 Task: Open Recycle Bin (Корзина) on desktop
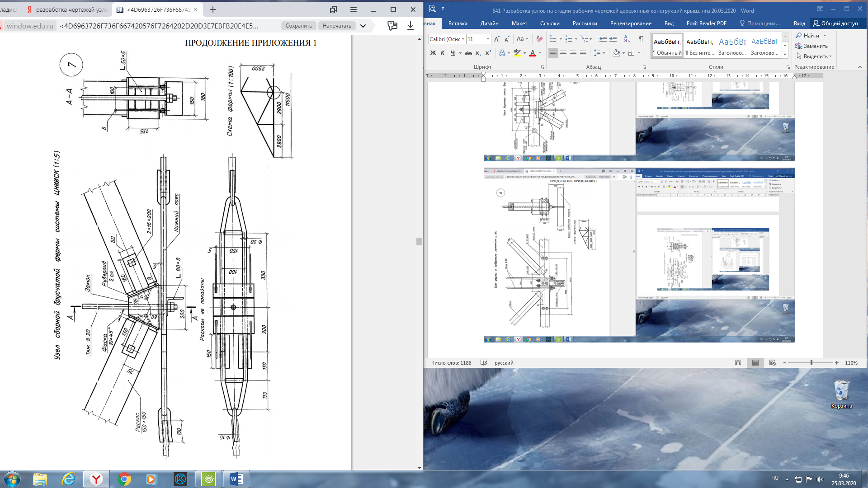click(841, 394)
